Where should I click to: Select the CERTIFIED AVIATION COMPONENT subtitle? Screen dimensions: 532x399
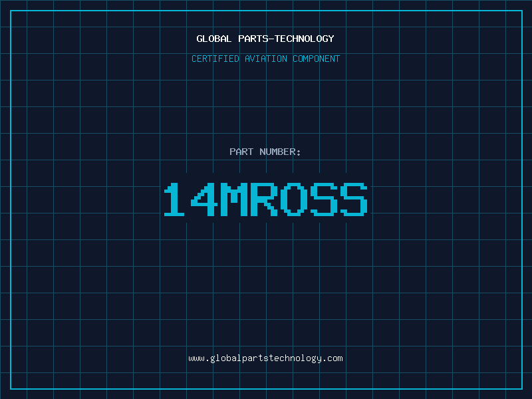[x=265, y=59]
